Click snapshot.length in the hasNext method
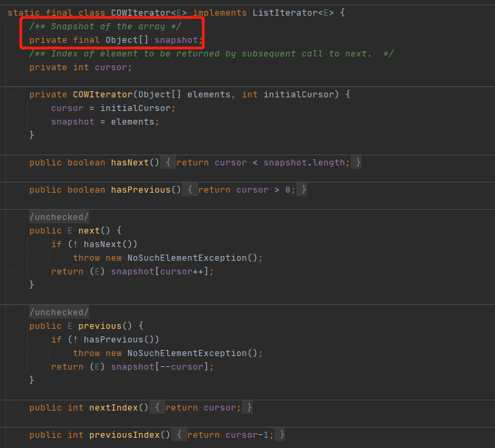The image size is (495, 448). [304, 163]
